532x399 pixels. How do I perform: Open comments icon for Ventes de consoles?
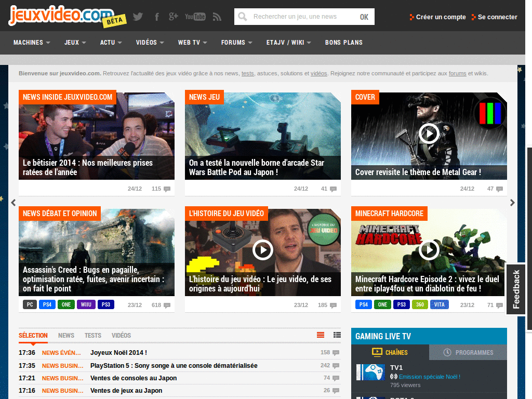(336, 378)
